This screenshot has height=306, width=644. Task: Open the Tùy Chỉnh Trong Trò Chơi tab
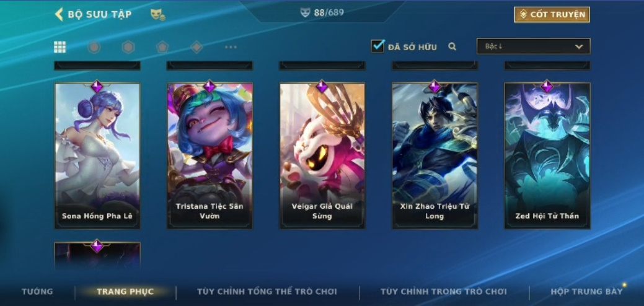point(444,292)
